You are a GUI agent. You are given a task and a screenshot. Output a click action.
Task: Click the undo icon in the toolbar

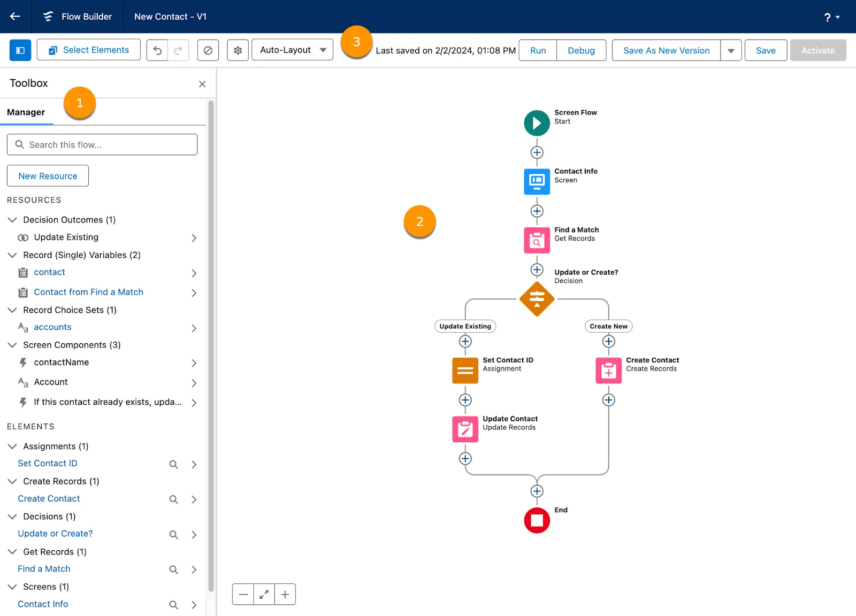pyautogui.click(x=157, y=50)
